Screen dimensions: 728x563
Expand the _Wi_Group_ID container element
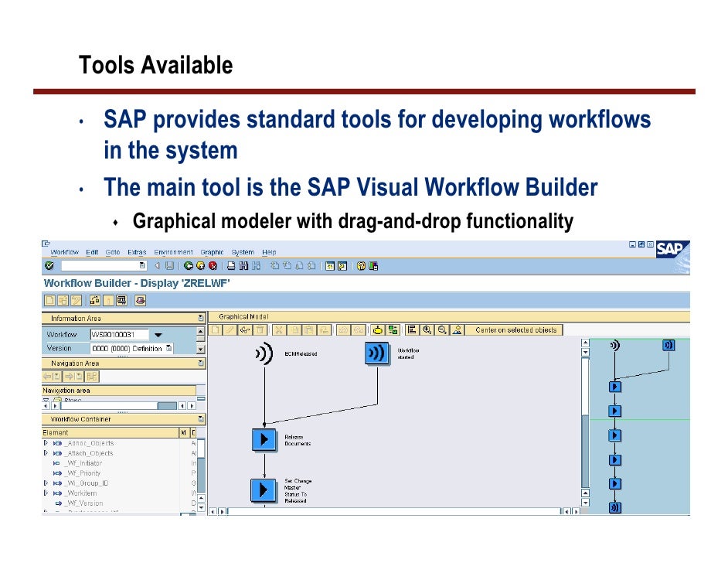click(46, 483)
